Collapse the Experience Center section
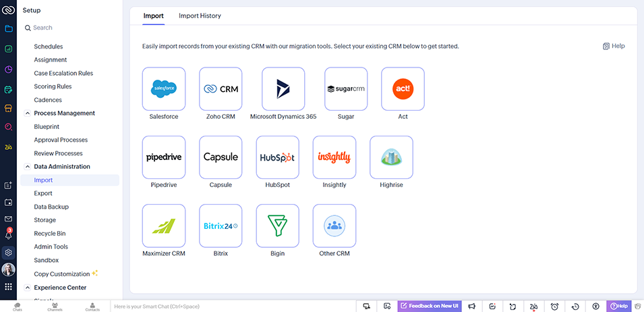This screenshot has height=312, width=644. point(28,287)
